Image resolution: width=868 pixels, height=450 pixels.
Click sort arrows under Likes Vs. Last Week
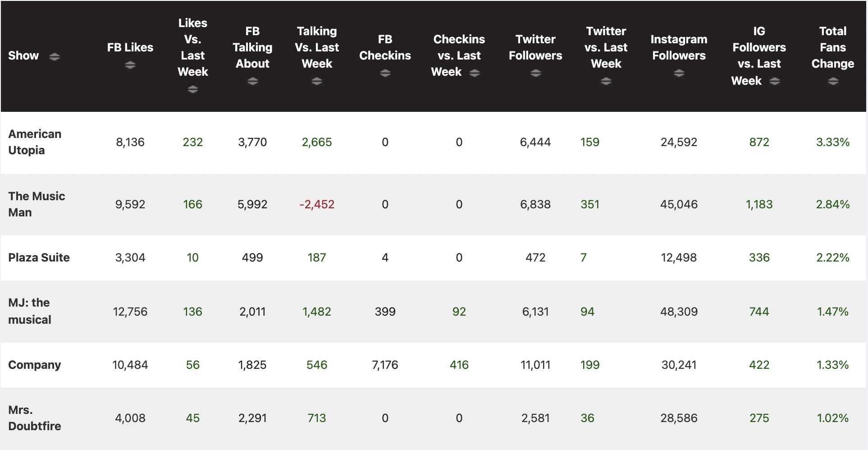pyautogui.click(x=193, y=89)
